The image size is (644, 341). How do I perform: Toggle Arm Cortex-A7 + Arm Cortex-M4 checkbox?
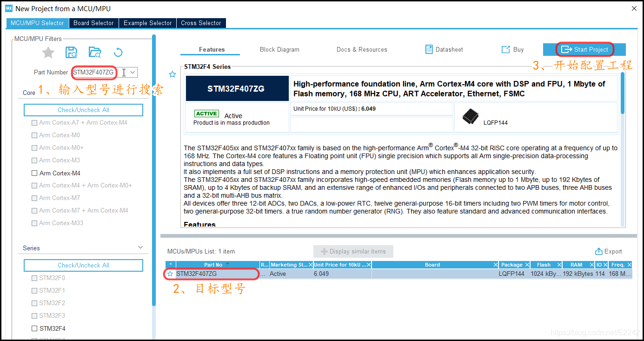[x=34, y=123]
